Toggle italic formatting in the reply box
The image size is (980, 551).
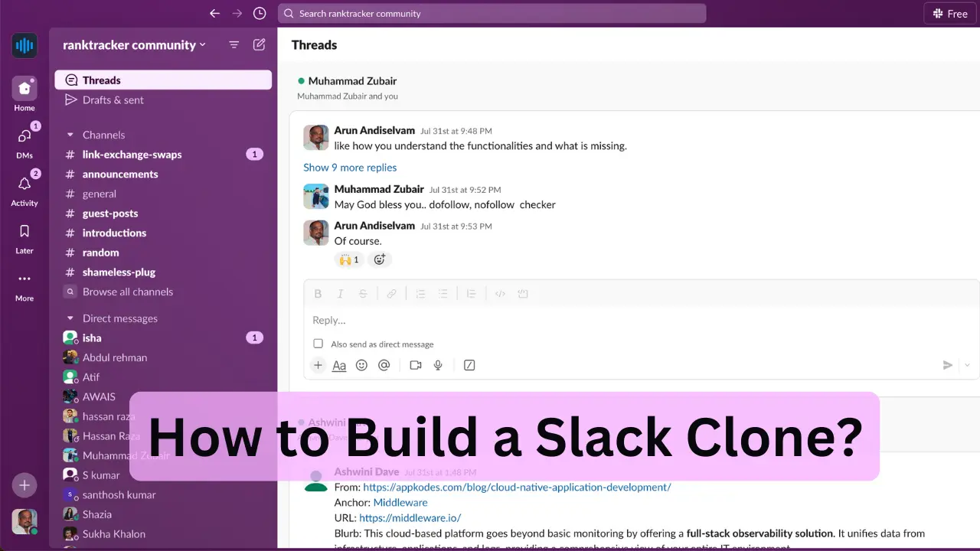(341, 294)
